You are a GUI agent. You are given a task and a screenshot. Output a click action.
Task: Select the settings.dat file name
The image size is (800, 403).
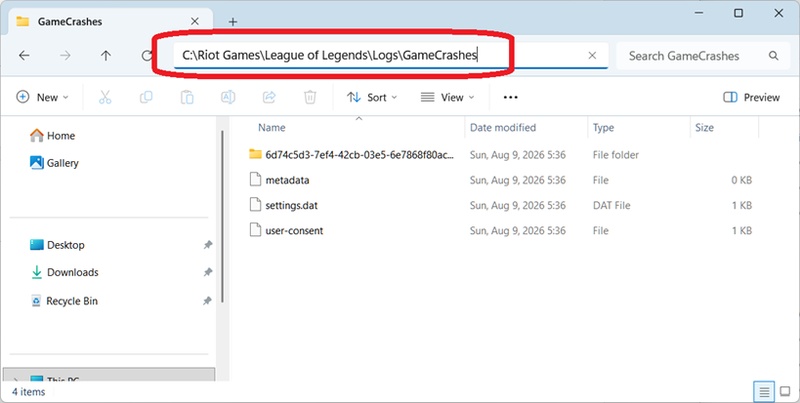pyautogui.click(x=291, y=206)
